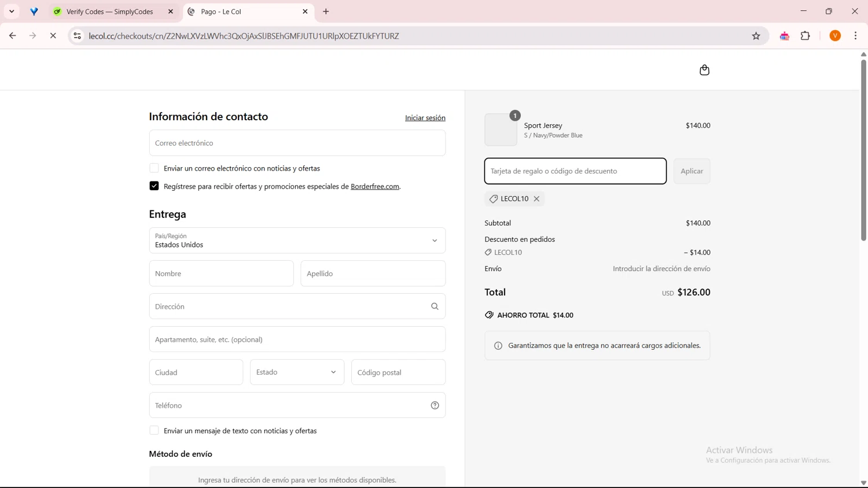Focus the Correo electrónico field
Image resolution: width=868 pixels, height=488 pixels.
coord(297,143)
